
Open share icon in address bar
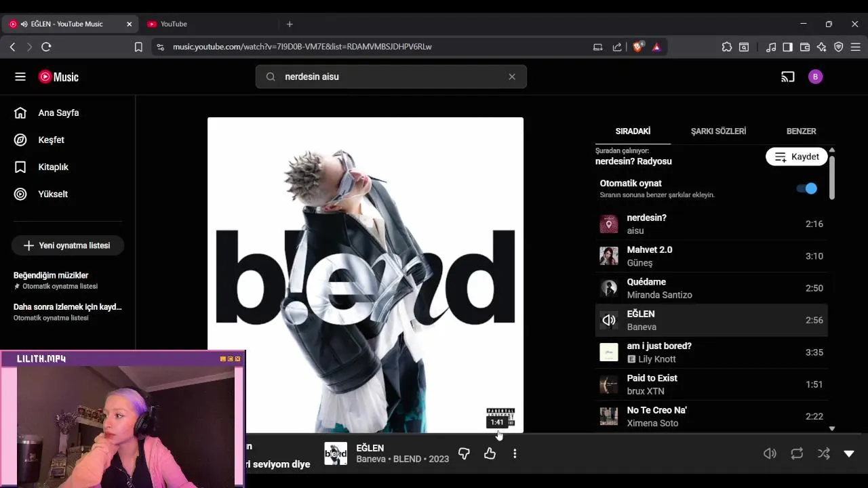(x=616, y=47)
